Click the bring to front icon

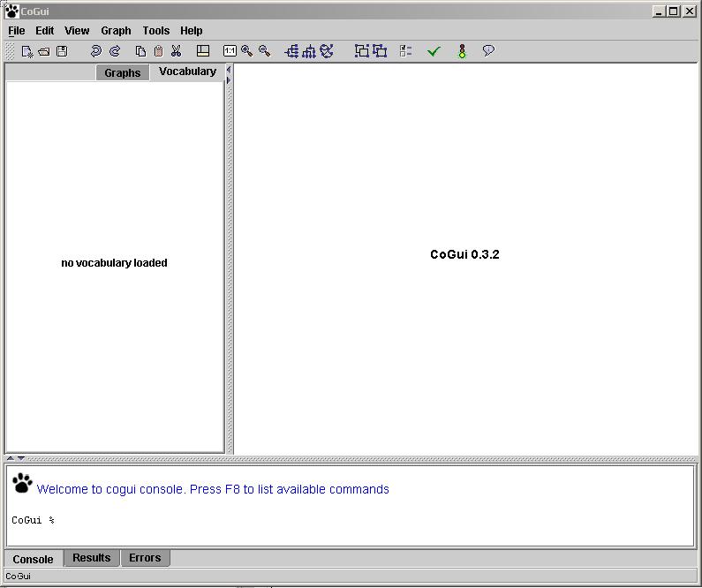point(362,51)
